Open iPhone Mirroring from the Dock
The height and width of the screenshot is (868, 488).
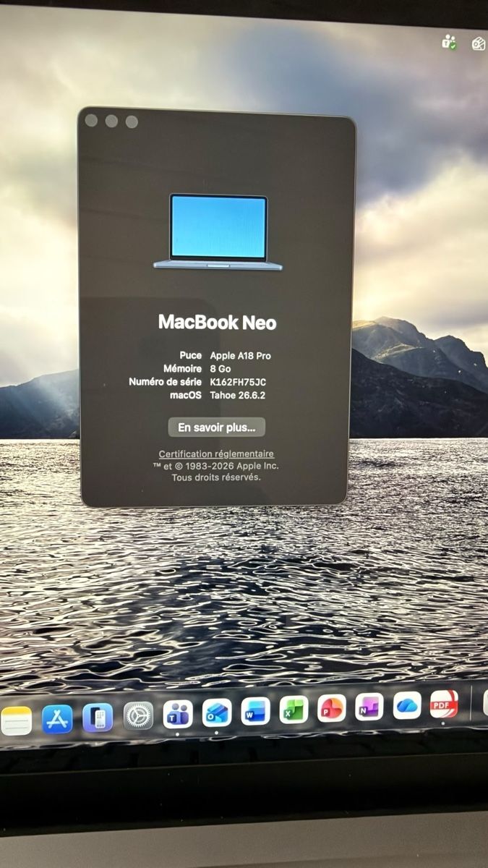(x=98, y=718)
